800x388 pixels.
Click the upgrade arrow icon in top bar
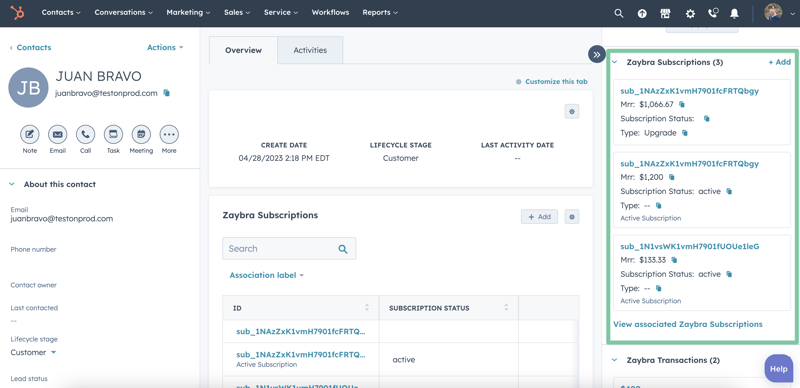coord(642,13)
